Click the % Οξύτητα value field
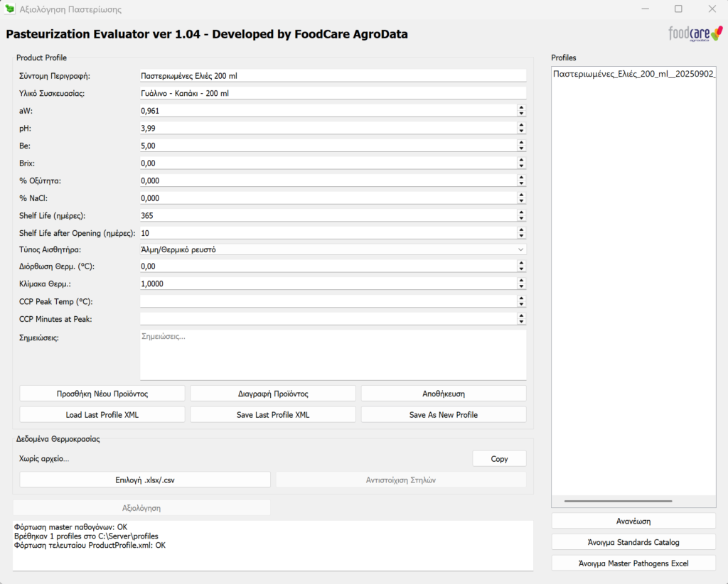The image size is (728, 584). [x=328, y=180]
